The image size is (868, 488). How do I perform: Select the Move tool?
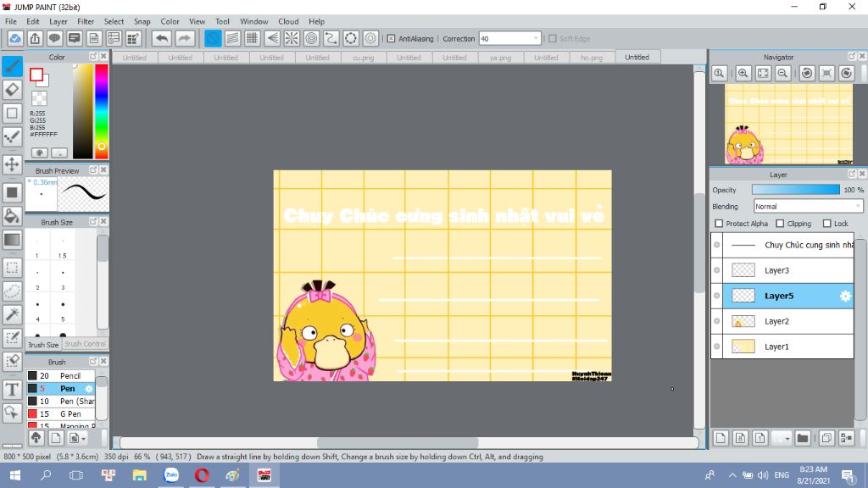12,164
